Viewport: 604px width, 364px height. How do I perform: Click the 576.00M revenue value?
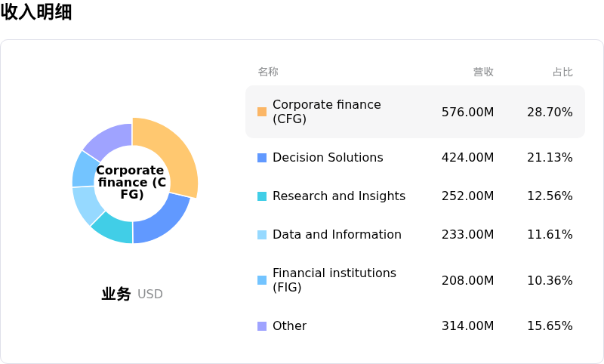pyautogui.click(x=467, y=112)
